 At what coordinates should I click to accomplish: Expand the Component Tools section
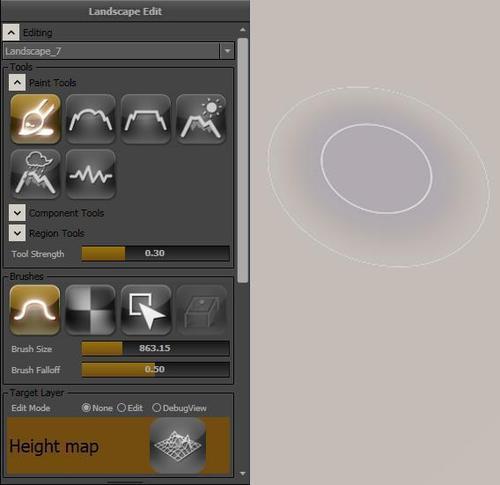point(17,213)
